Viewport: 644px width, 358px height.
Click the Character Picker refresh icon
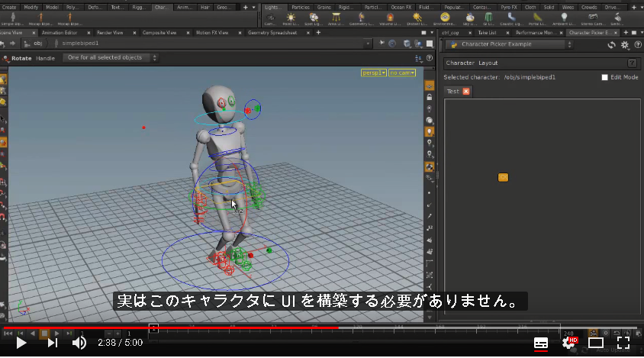[611, 45]
